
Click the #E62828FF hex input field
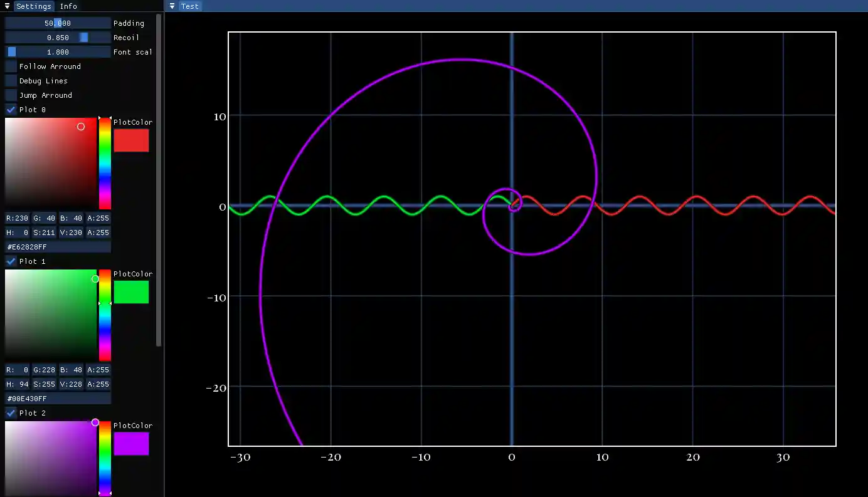(57, 246)
